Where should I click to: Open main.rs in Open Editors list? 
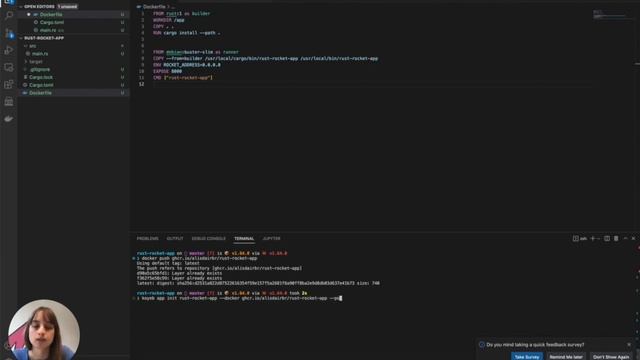tap(73, 30)
